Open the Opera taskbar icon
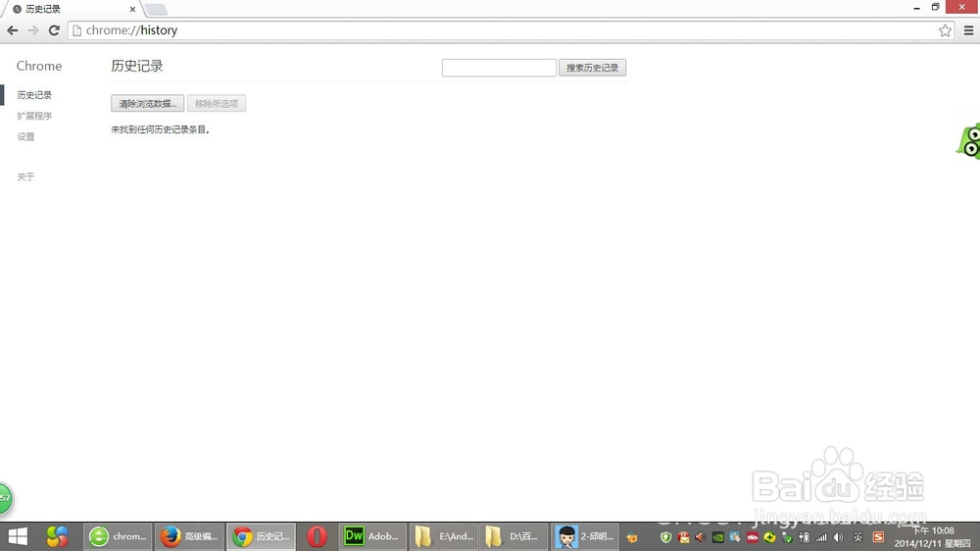 [x=317, y=536]
